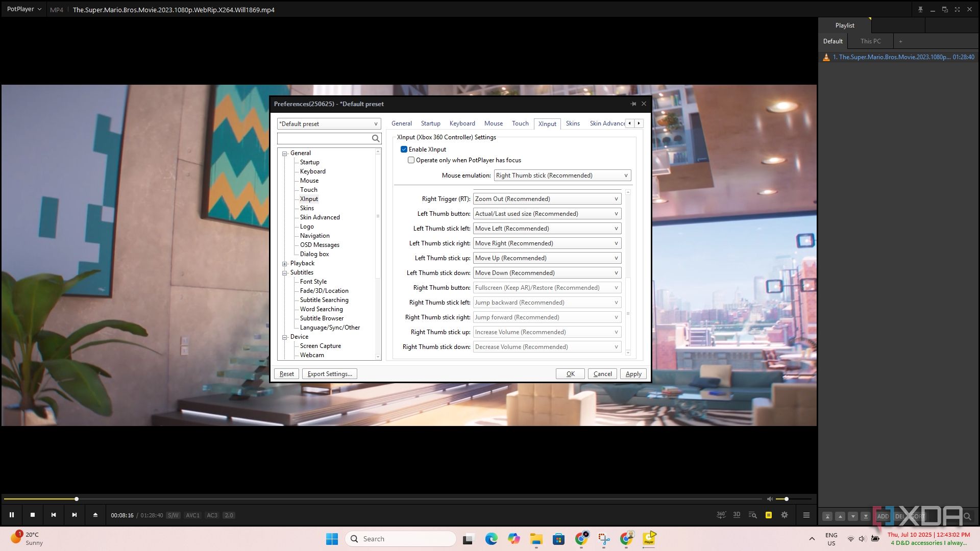Screen dimensions: 980x551
Task: Switch to the Startup tab
Action: [430, 123]
